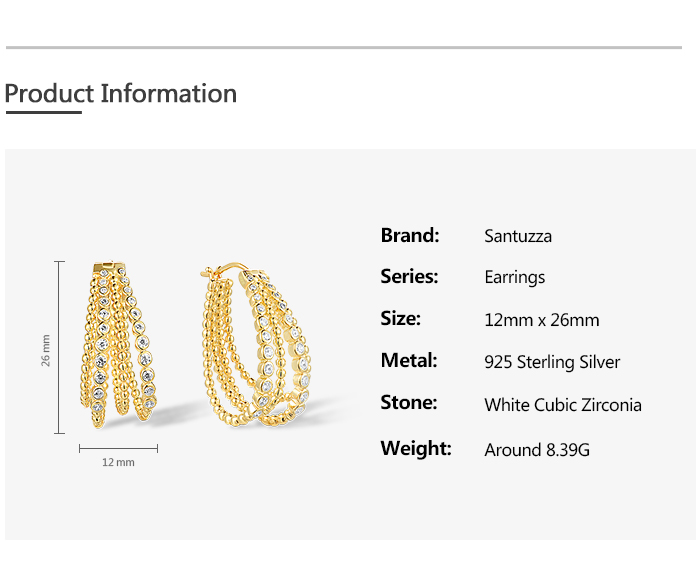
Task: Click the Series: label
Action: [409, 277]
